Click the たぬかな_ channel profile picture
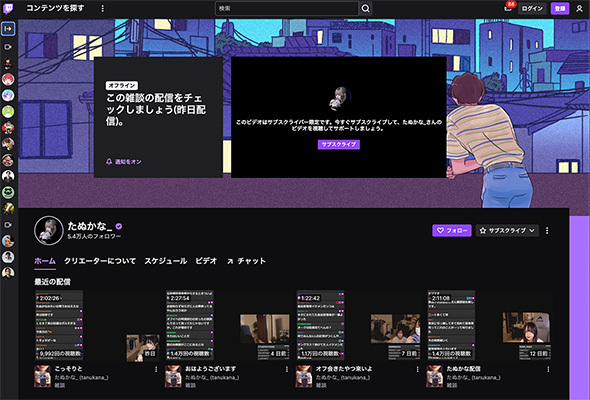The image size is (590, 400). pyautogui.click(x=49, y=230)
